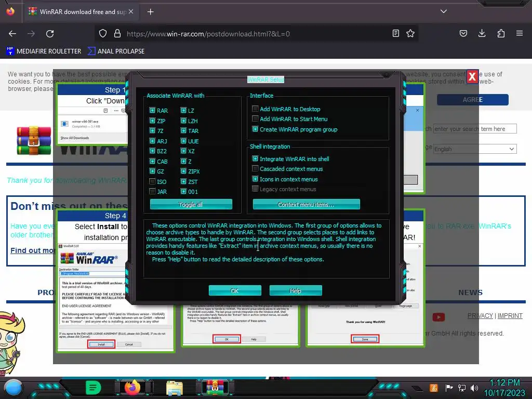Open site security padlock info
Image resolution: width=532 pixels, height=399 pixels.
(117, 34)
